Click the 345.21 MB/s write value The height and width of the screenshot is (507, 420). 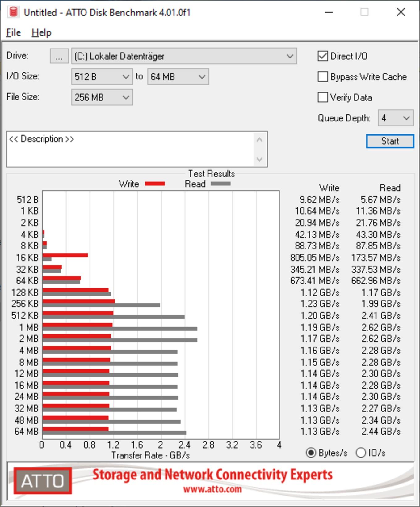[x=315, y=269]
